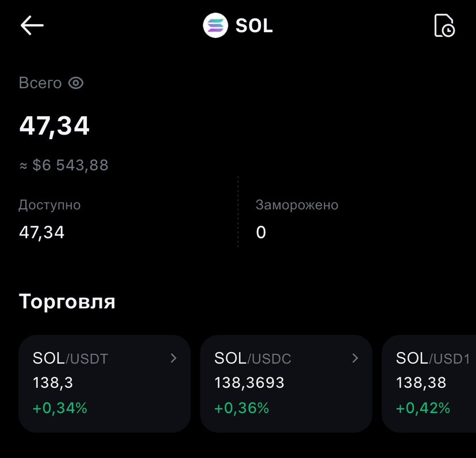Screen dimensions: 476x458
Task: Tap the SOL title in header
Action: (x=254, y=25)
